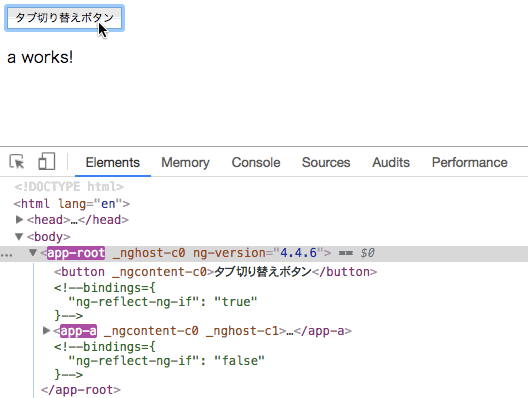The width and height of the screenshot is (528, 398).
Task: Click the _nghost-c0 attribute on app-root
Action: point(149,253)
